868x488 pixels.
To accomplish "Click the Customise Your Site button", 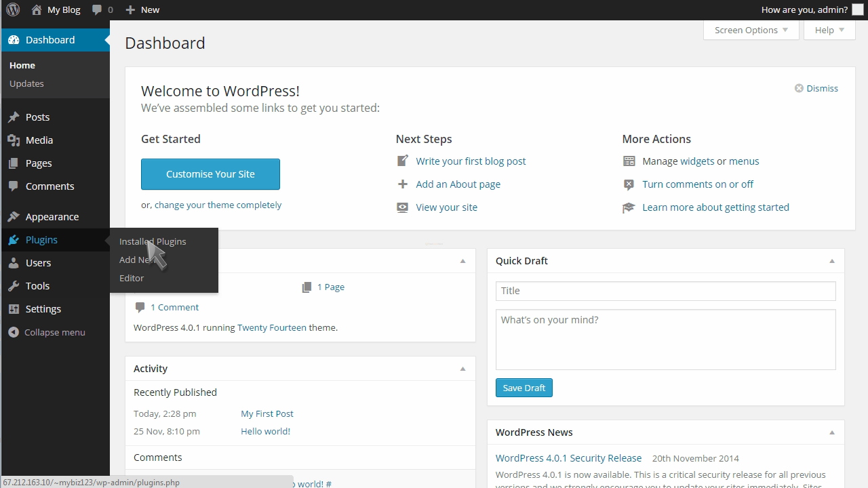I will (x=210, y=174).
